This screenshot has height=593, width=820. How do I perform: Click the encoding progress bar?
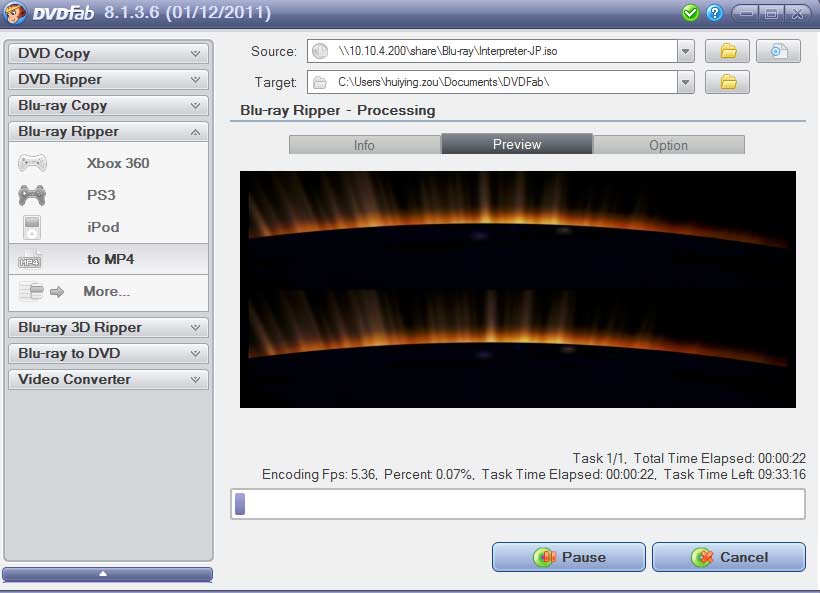[518, 504]
